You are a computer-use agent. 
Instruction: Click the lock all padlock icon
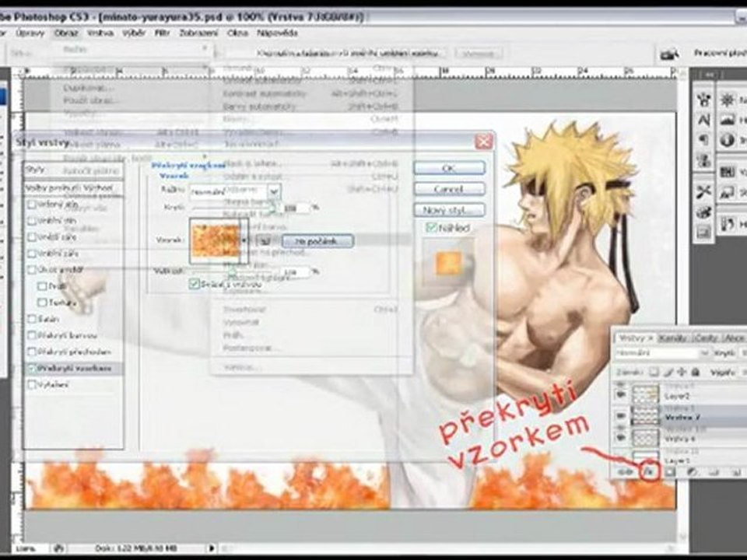click(x=695, y=372)
